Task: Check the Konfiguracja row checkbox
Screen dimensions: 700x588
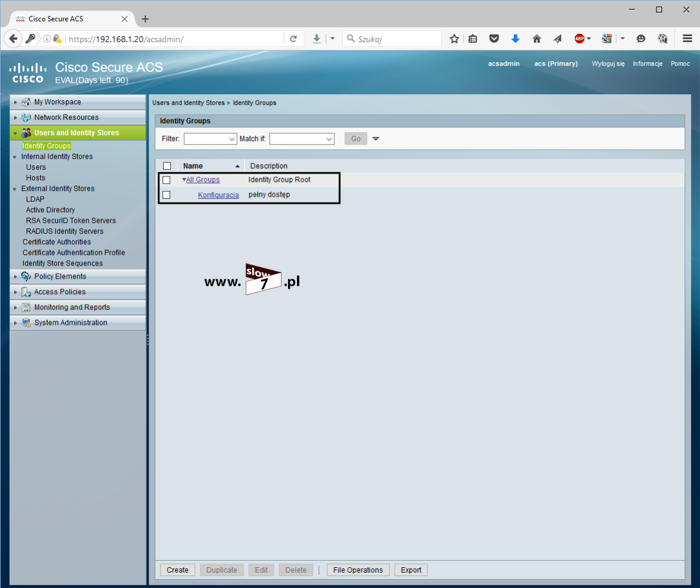Action: pos(167,195)
